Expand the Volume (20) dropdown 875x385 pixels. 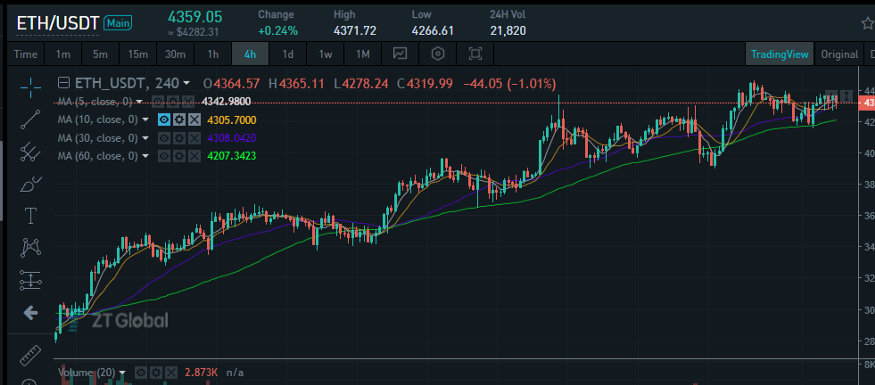[123, 372]
